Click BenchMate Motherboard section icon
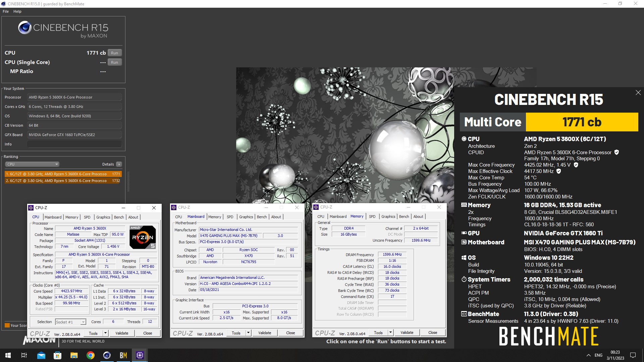The image size is (644, 362). coord(464,242)
